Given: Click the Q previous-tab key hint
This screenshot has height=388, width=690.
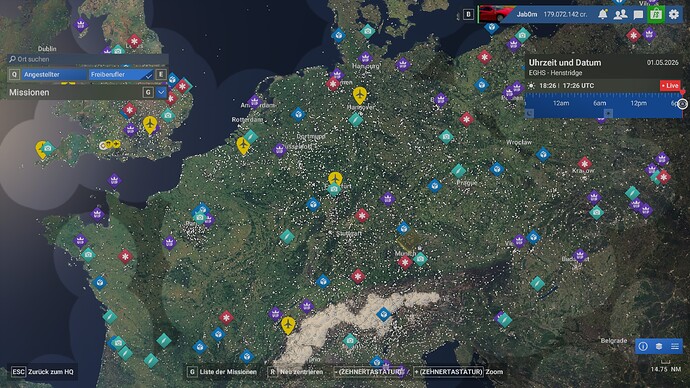Looking at the screenshot, I should 14,74.
